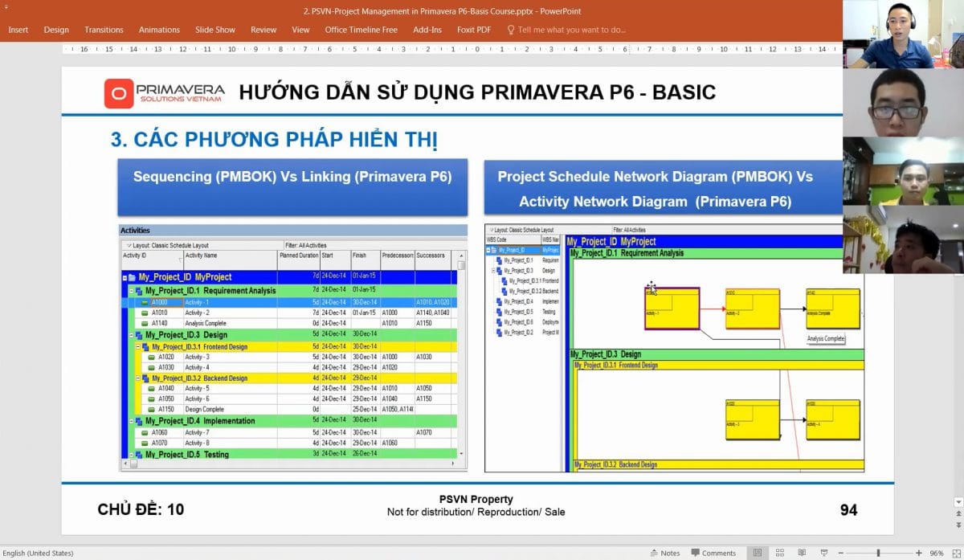Viewport: 964px width, 560px height.
Task: Click the Activity Name column header
Action: (x=230, y=259)
